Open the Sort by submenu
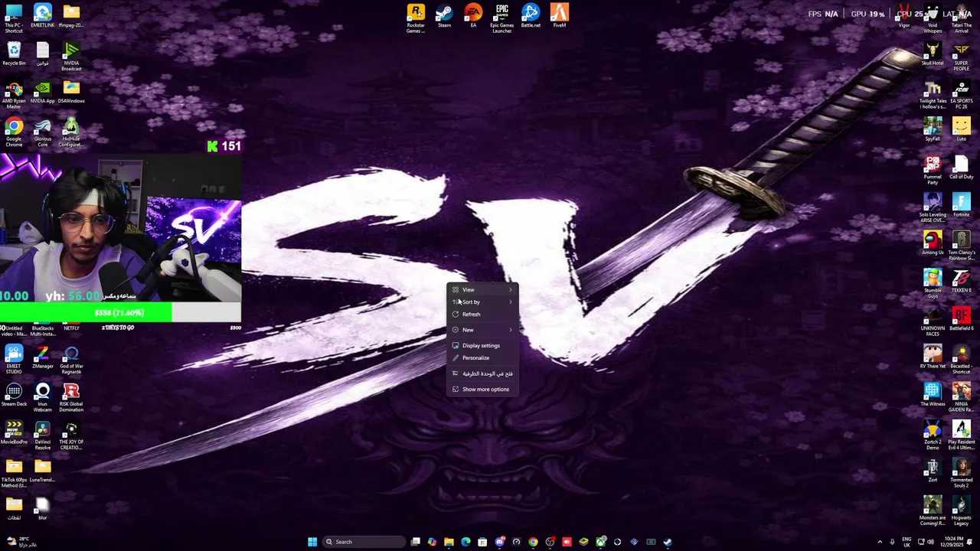980x551 pixels. (x=482, y=302)
